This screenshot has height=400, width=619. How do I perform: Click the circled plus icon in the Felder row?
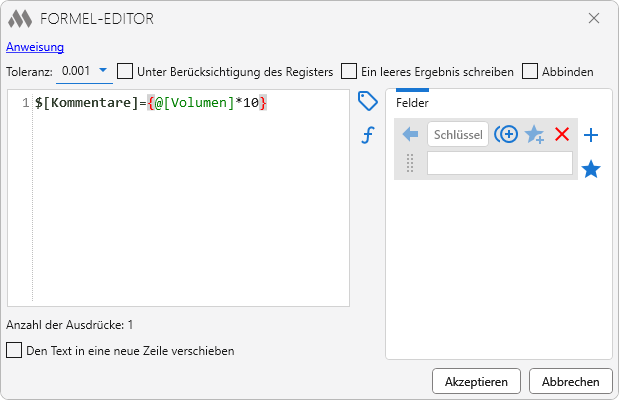pos(506,134)
